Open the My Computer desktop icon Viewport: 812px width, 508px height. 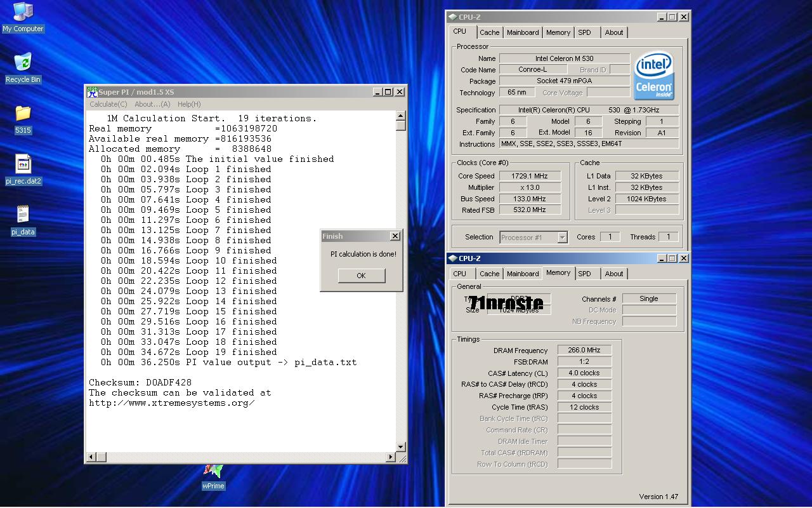(x=23, y=17)
